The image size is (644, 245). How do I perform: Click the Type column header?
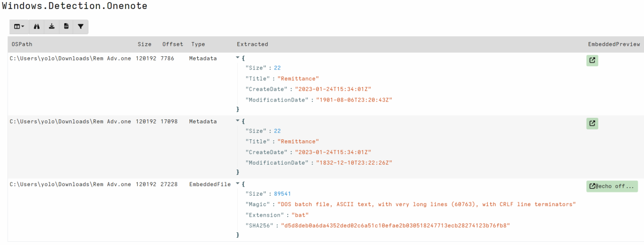coord(198,44)
